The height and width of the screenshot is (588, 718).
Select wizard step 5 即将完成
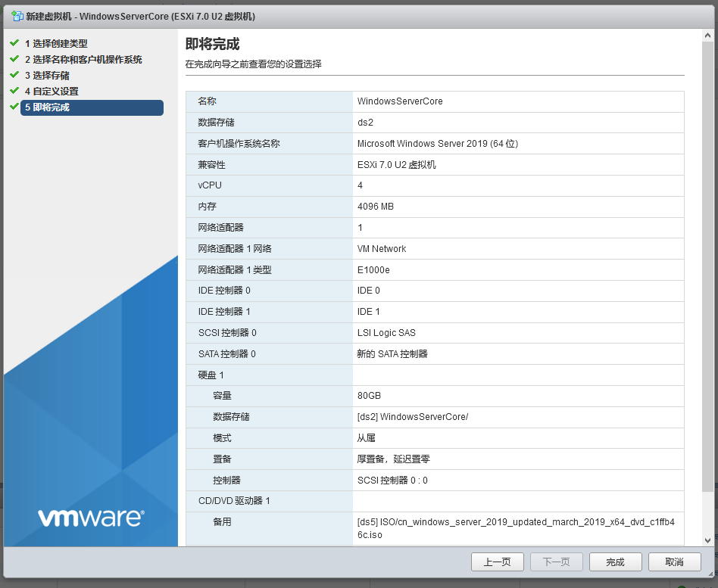point(92,107)
